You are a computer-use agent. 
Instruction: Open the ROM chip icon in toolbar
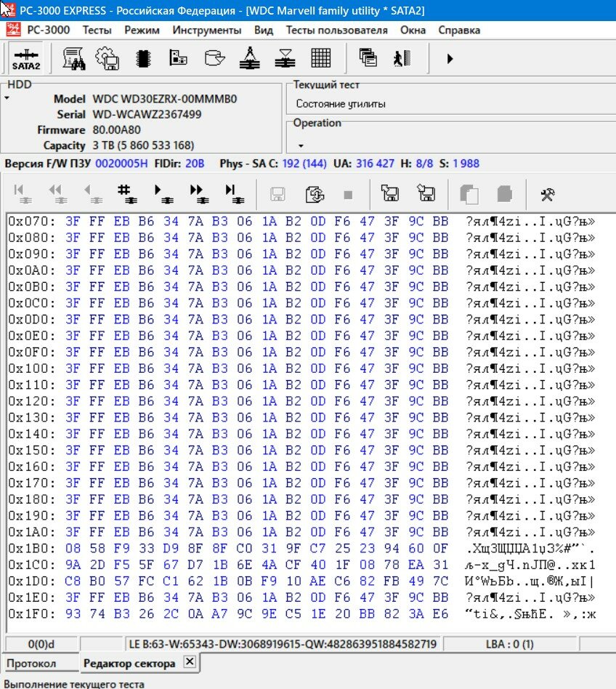coord(144,58)
